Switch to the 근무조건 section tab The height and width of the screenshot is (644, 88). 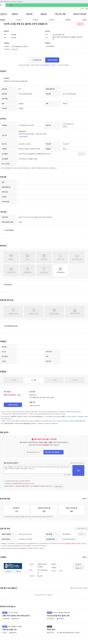19,20
